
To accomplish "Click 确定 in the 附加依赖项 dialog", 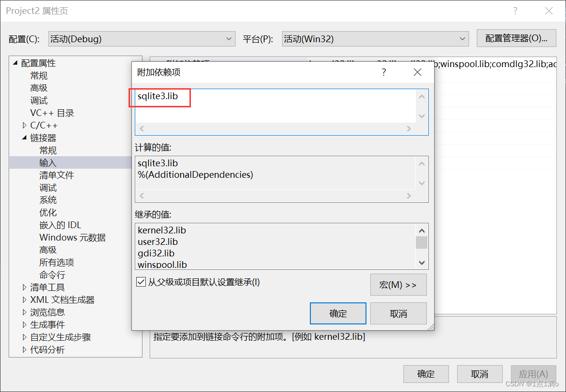I will click(x=338, y=313).
